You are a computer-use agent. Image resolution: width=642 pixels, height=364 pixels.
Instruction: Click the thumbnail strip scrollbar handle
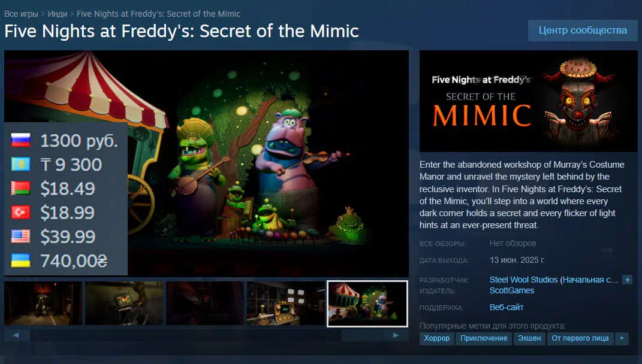point(362,335)
